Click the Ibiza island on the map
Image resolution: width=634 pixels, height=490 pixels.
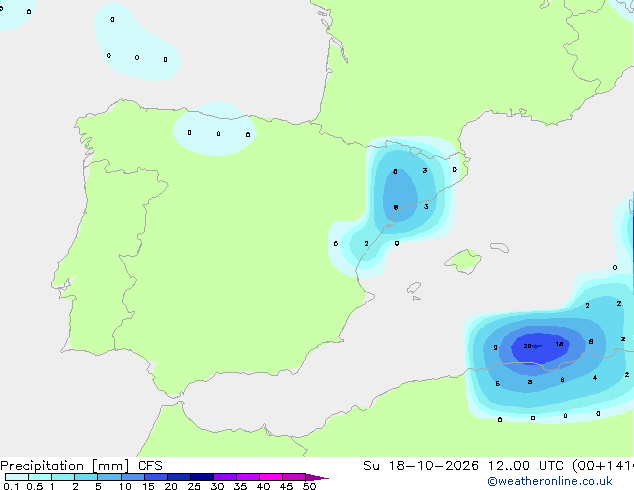tap(414, 288)
